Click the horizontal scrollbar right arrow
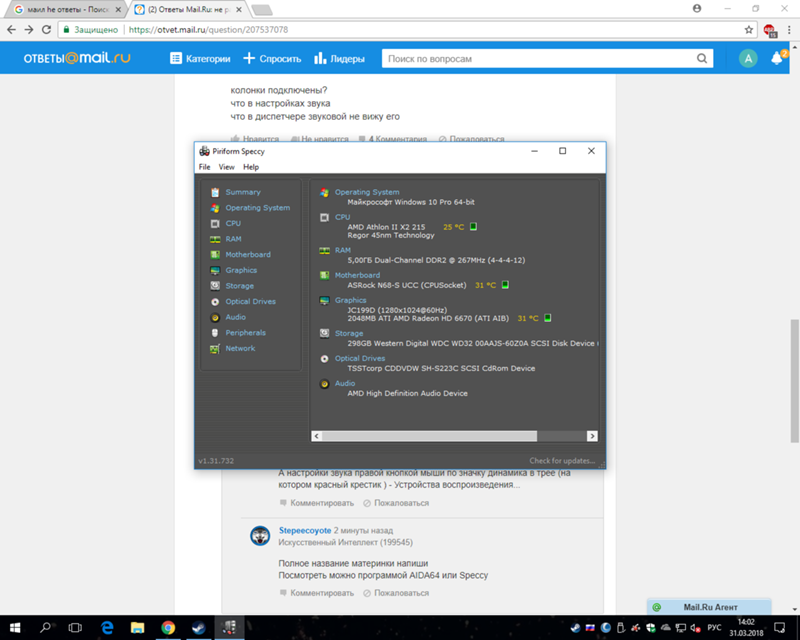The image size is (800, 640). click(x=592, y=436)
